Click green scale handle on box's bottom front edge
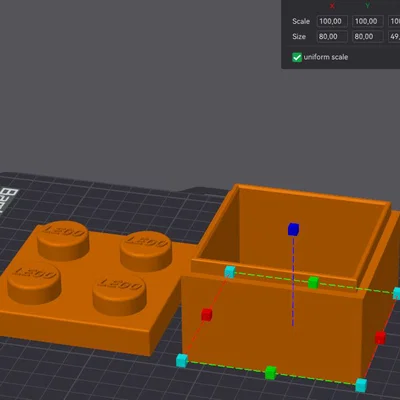Image resolution: width=400 pixels, height=400 pixels. point(271,373)
